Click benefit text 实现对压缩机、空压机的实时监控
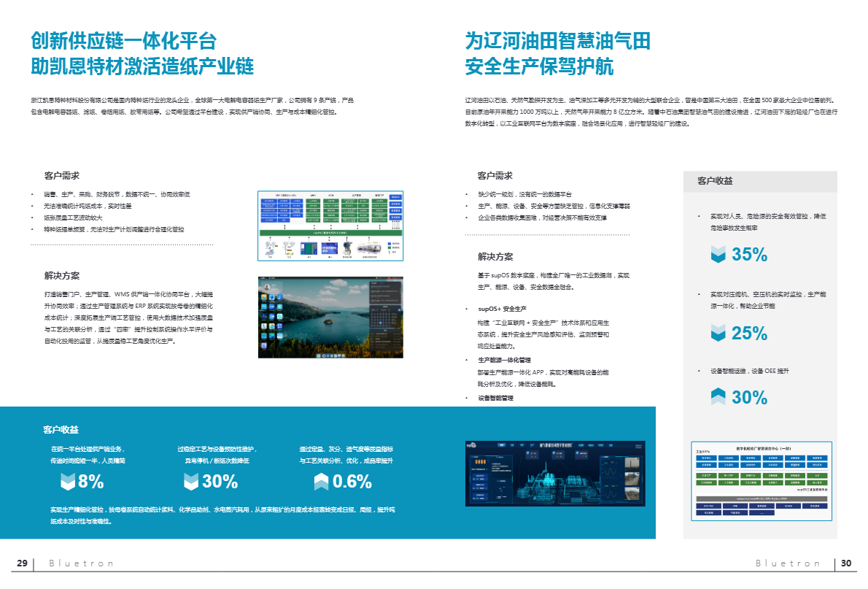The width and height of the screenshot is (868, 589). 768,300
